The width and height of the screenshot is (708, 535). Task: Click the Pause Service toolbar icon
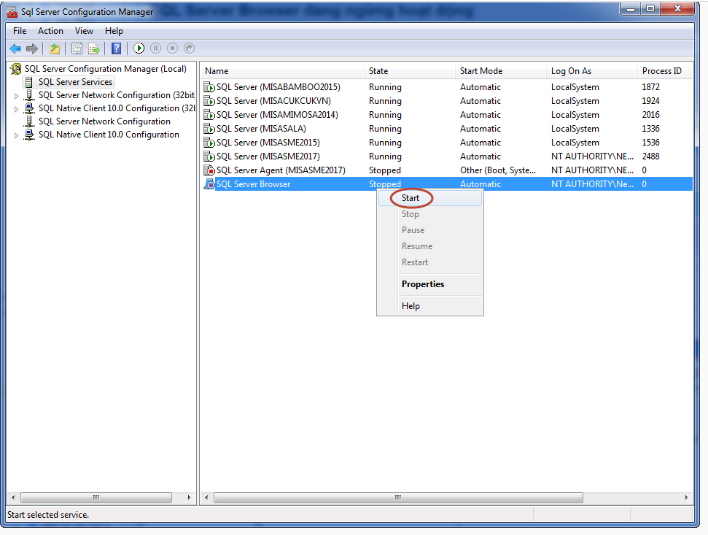[155, 48]
